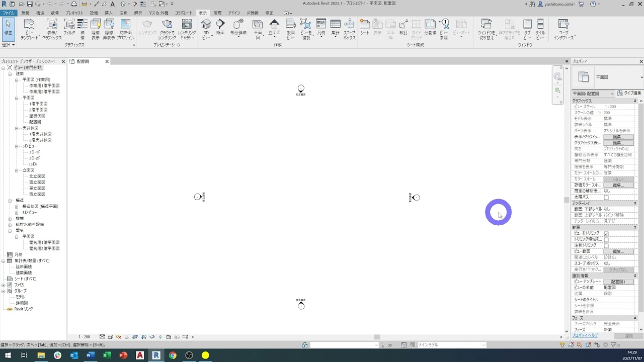This screenshot has width=644, height=362.
Task: Select 南立面図 in project browser
Action: click(x=37, y=183)
